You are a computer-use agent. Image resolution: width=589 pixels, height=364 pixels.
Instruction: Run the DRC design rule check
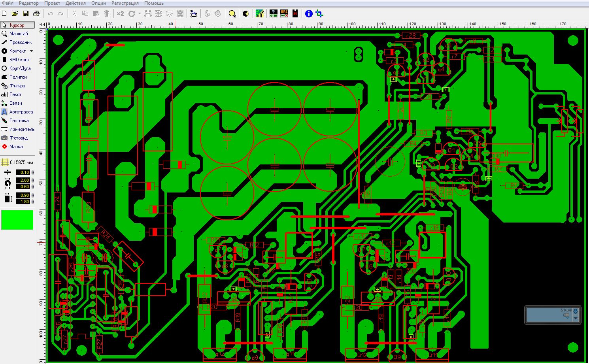(284, 13)
